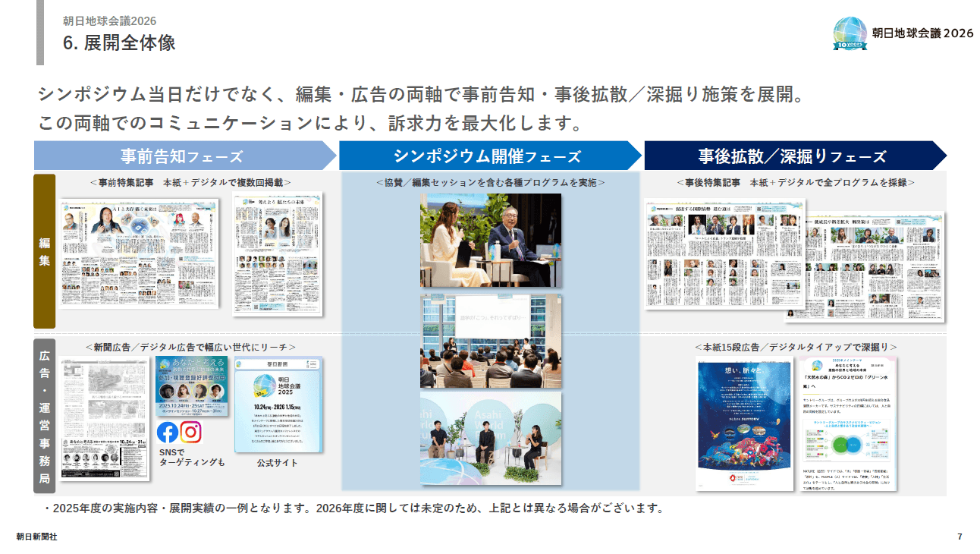This screenshot has height=554, width=980.
Task: Click the 広告・運営事務局 row label
Action: (x=45, y=416)
